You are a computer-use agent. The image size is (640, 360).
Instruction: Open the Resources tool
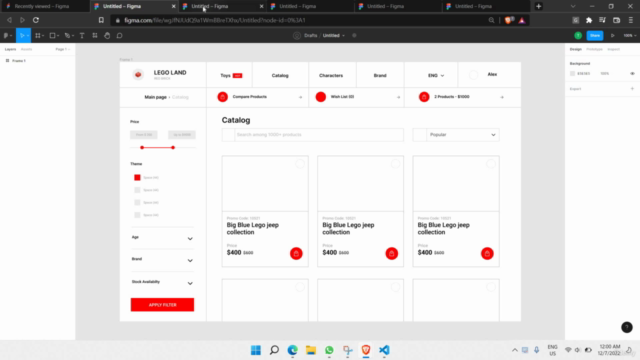[95, 36]
